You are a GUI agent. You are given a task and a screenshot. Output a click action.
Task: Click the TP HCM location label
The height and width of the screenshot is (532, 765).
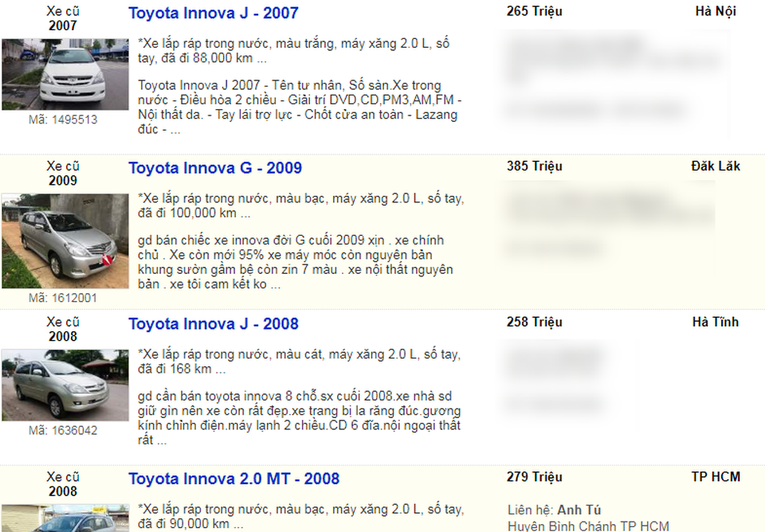point(715,477)
